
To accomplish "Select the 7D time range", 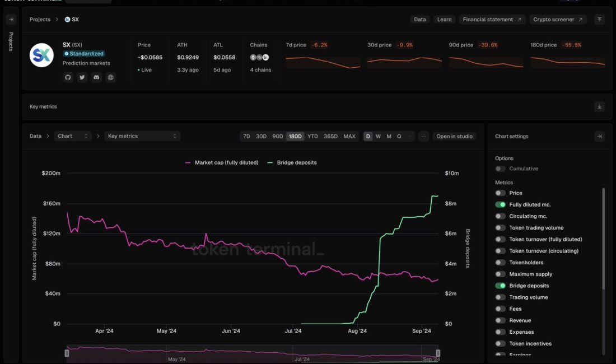I will pos(247,136).
